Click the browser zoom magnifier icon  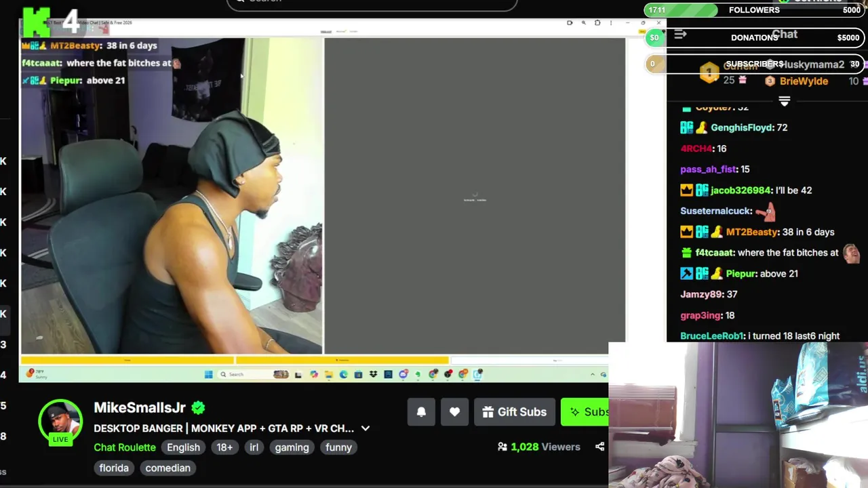[584, 23]
